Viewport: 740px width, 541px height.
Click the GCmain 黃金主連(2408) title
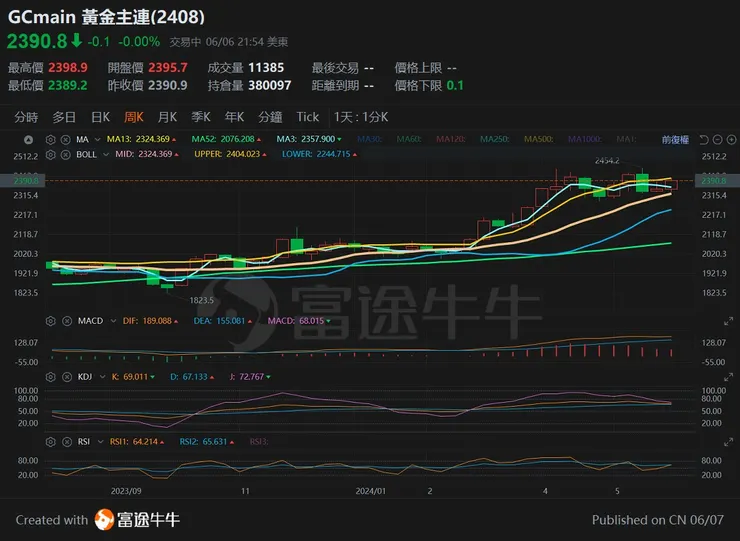tap(106, 17)
